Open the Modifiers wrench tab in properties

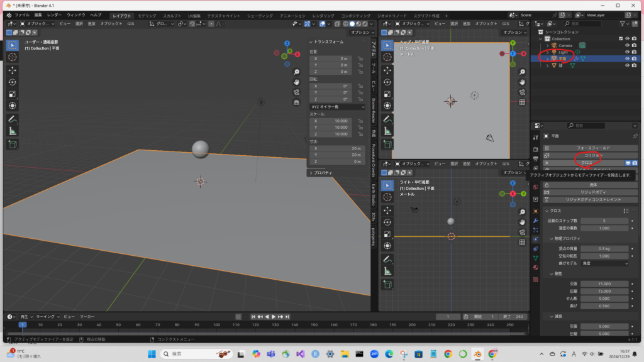535,221
